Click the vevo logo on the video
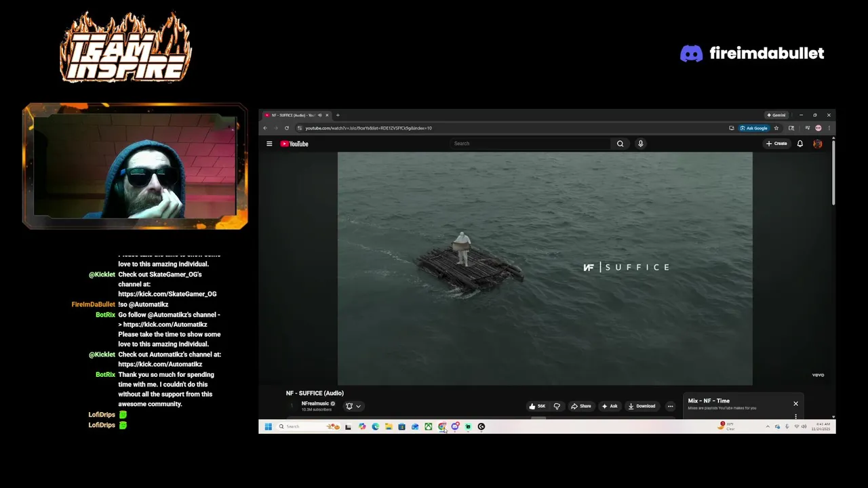Screen dimensions: 868x488 coord(818,375)
